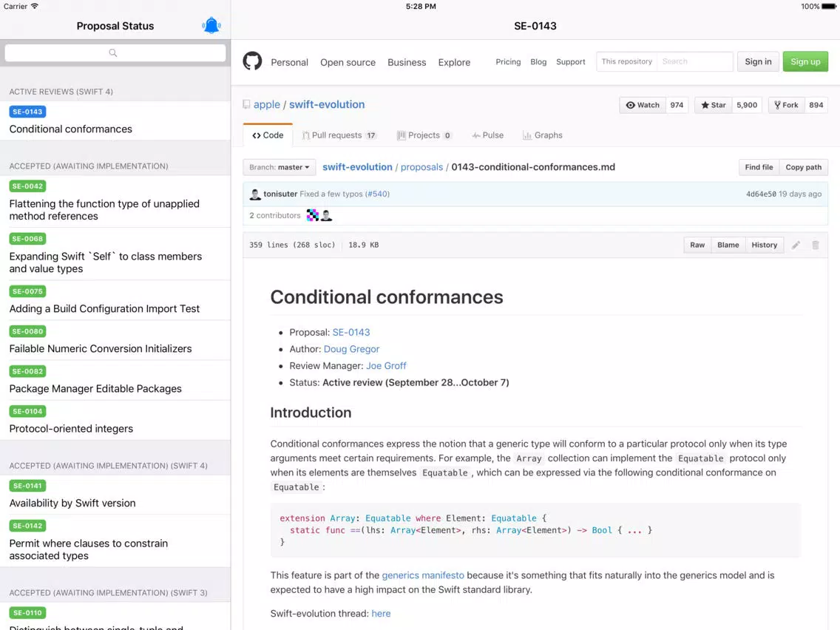Click the GitHub repository search field
This screenshot has width=840, height=630.
coord(695,61)
